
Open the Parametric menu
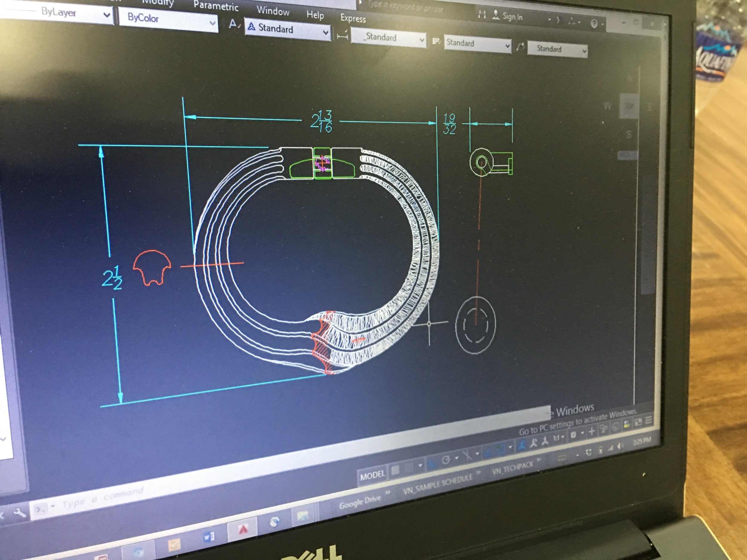tap(216, 6)
